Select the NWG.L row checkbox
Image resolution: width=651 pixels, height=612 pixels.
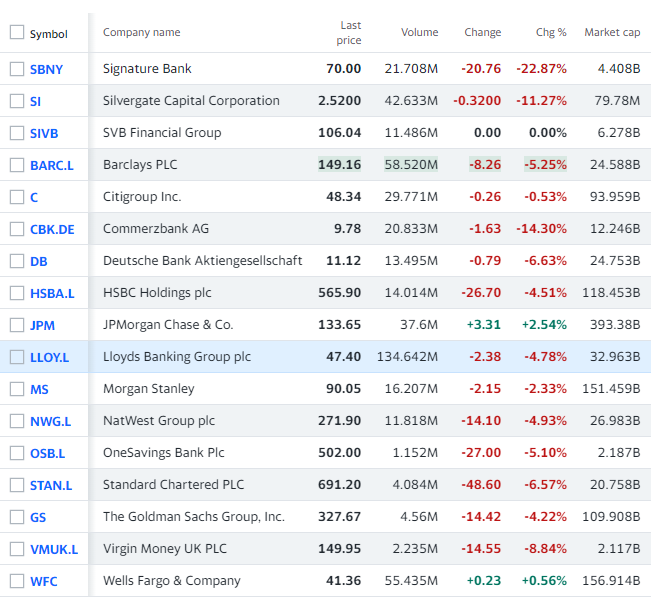tap(17, 421)
